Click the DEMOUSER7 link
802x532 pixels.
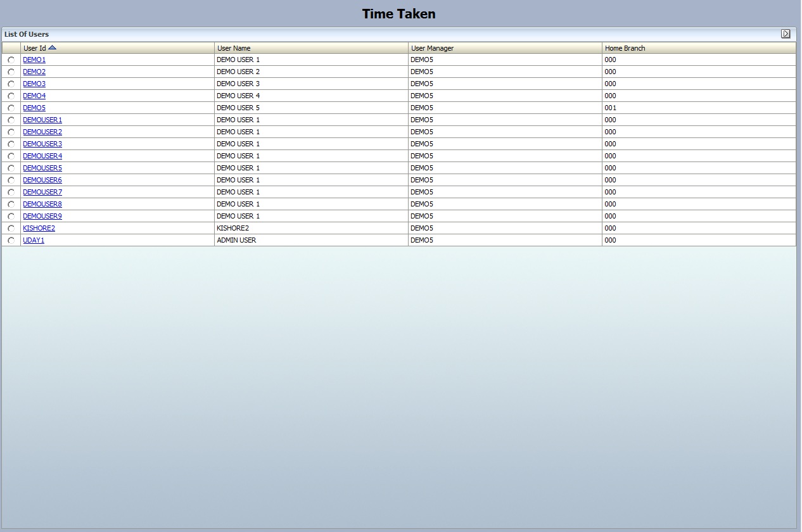(x=42, y=192)
